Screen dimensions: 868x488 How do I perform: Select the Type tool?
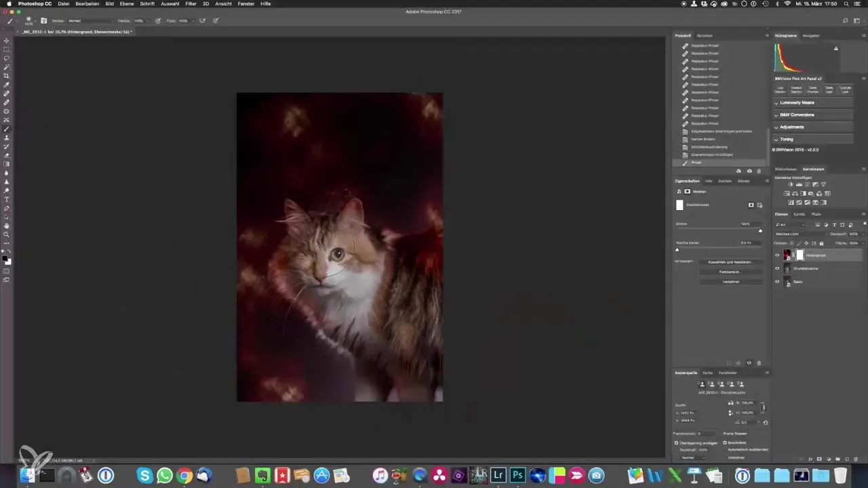[x=7, y=199]
